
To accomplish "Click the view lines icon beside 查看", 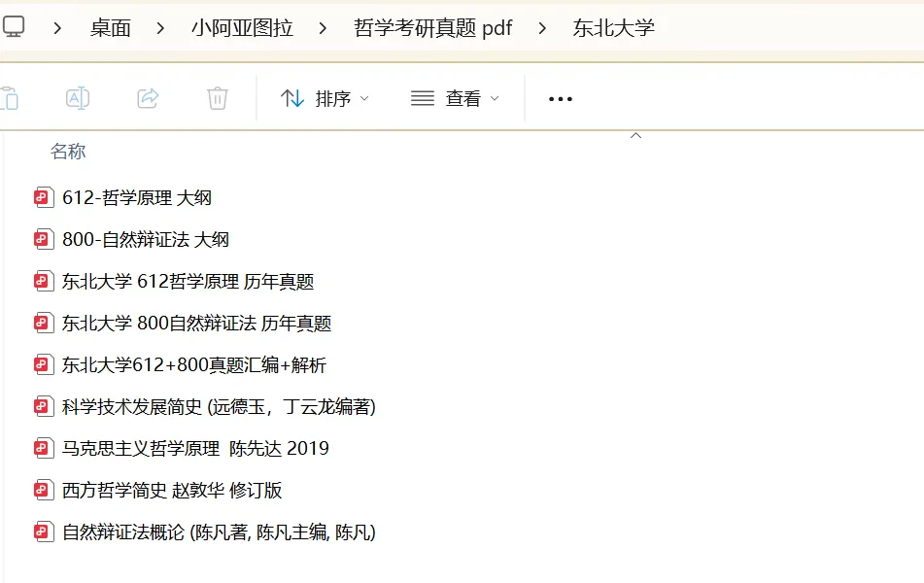I will coord(421,98).
